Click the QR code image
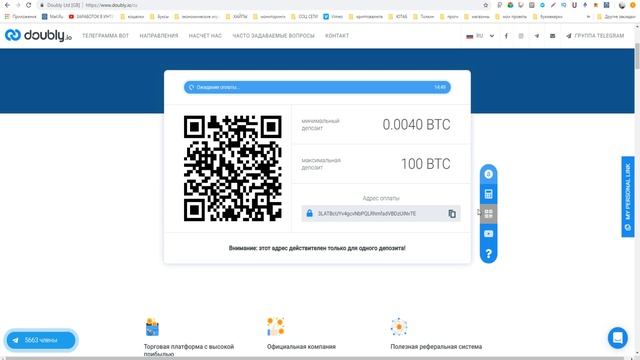 tap(233, 168)
